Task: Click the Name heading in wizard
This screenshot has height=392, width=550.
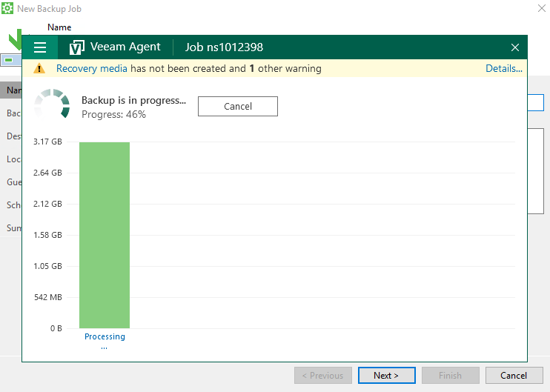Action: click(x=59, y=27)
